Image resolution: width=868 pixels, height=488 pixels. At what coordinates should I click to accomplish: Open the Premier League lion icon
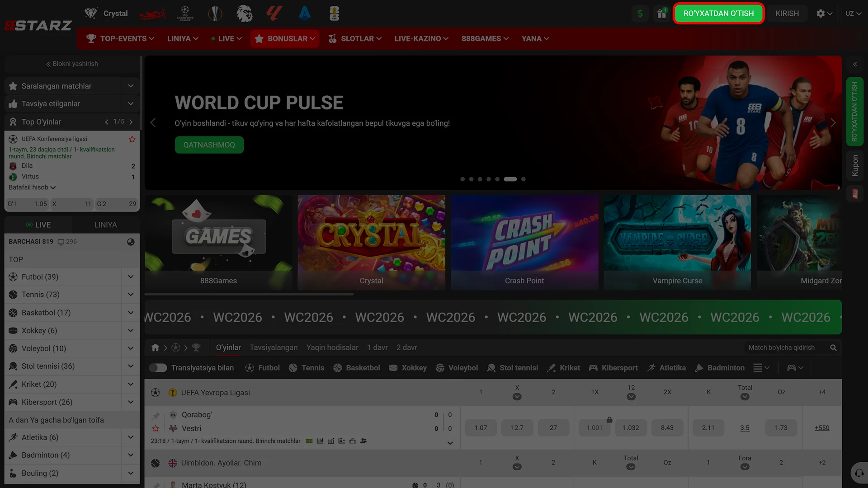tap(245, 14)
